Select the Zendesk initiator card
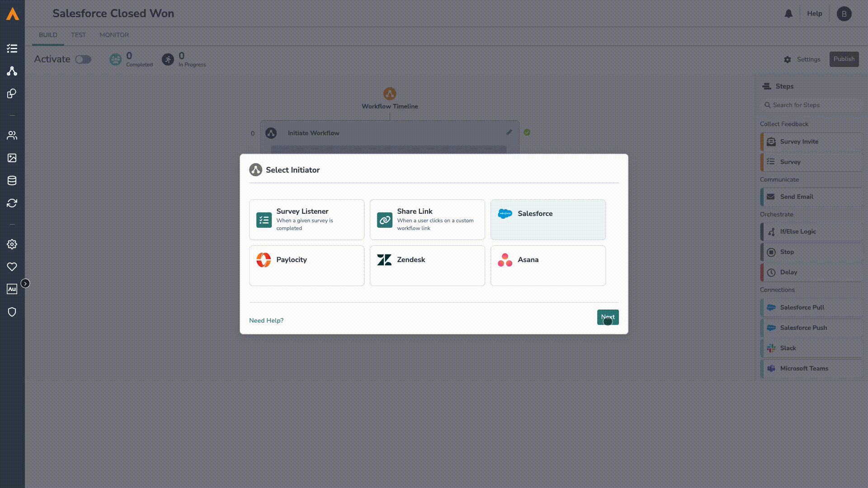Screen dimensions: 868x488 pyautogui.click(x=427, y=265)
